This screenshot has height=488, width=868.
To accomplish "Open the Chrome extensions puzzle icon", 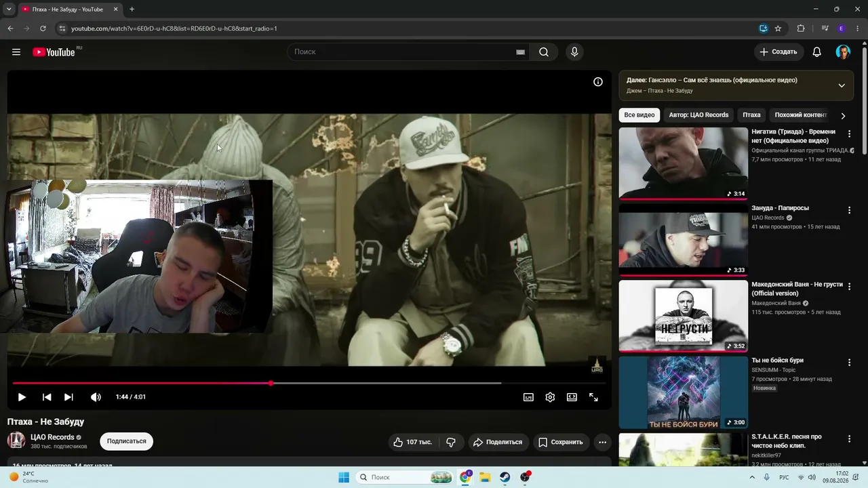I will [801, 28].
